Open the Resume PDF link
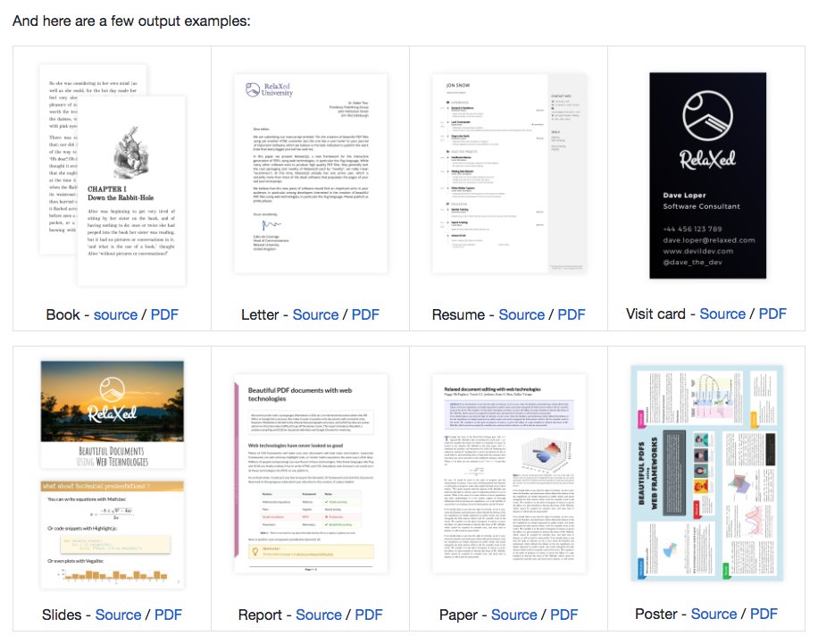 [x=572, y=314]
